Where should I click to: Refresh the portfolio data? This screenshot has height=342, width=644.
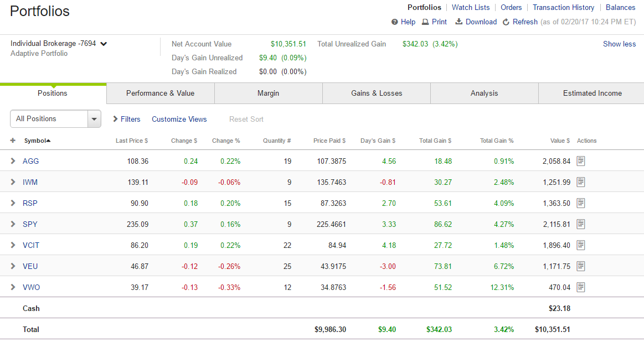520,22
